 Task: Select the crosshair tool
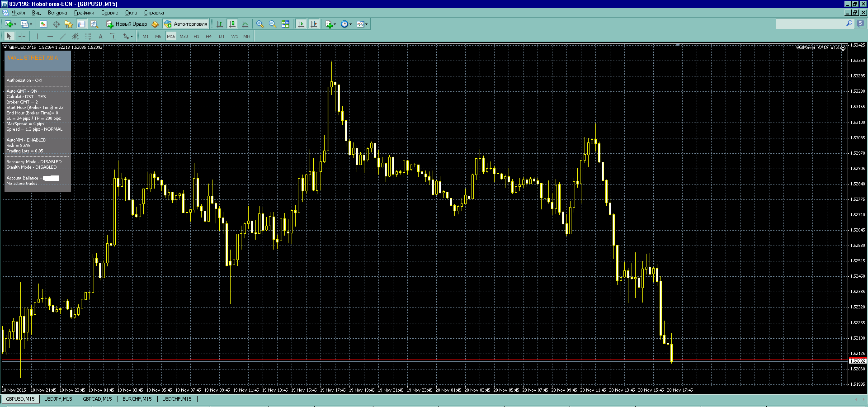click(22, 36)
